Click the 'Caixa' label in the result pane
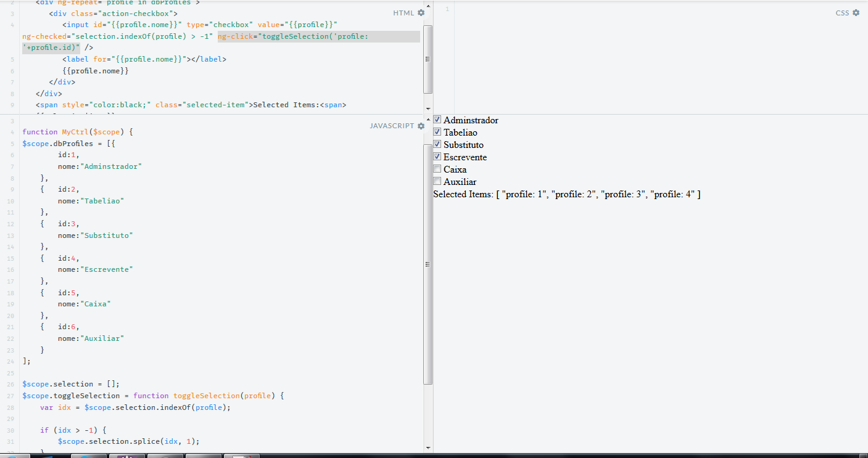This screenshot has width=868, height=458. coord(455,170)
